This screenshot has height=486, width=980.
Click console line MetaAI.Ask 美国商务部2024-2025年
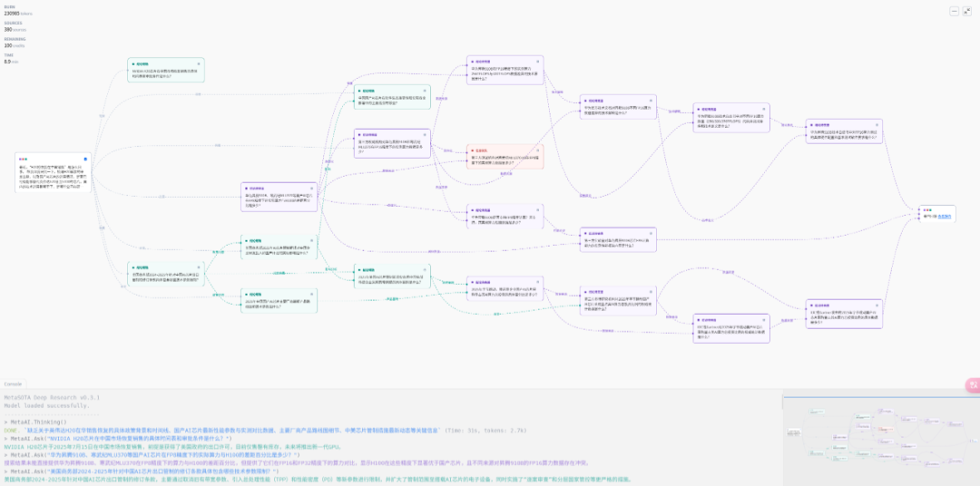click(x=142, y=471)
